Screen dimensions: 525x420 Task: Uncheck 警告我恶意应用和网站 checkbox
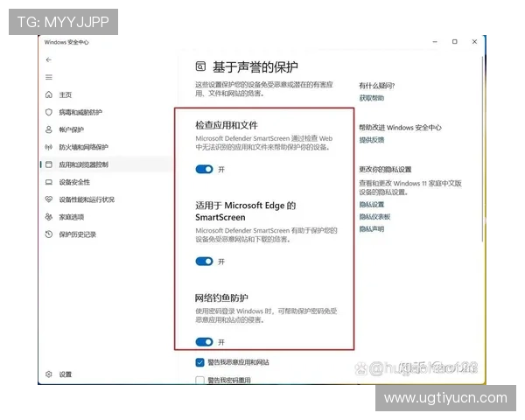[199, 362]
